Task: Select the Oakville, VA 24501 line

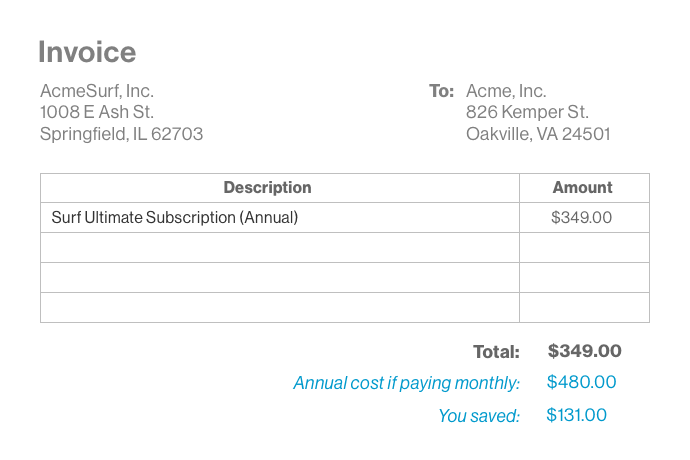Action: pyautogui.click(x=538, y=134)
